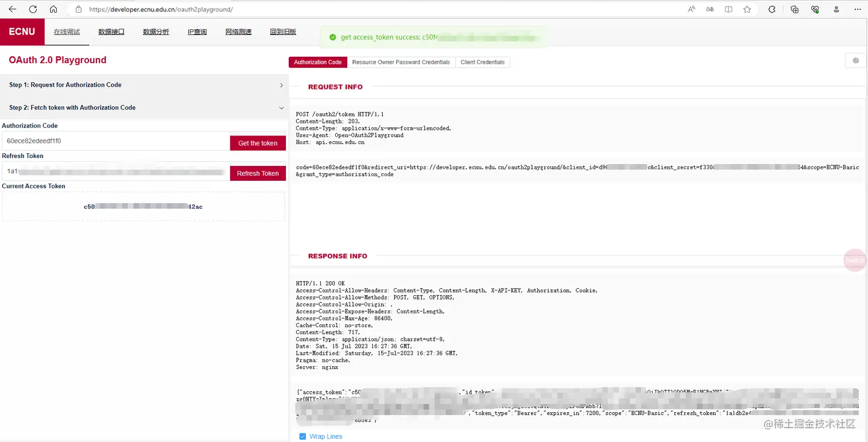Click the &grant_type=authorization_code request text
This screenshot has width=868, height=442.
coord(344,174)
